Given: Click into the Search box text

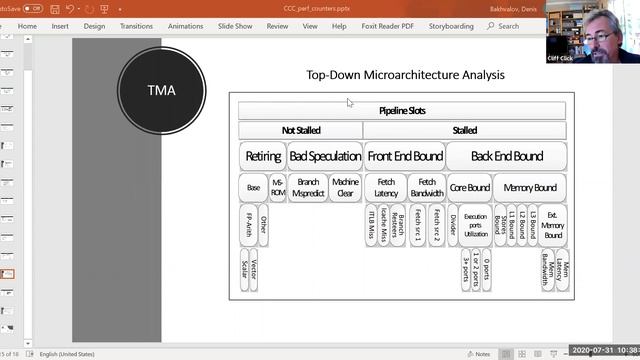Looking at the screenshot, I should click(x=509, y=26).
